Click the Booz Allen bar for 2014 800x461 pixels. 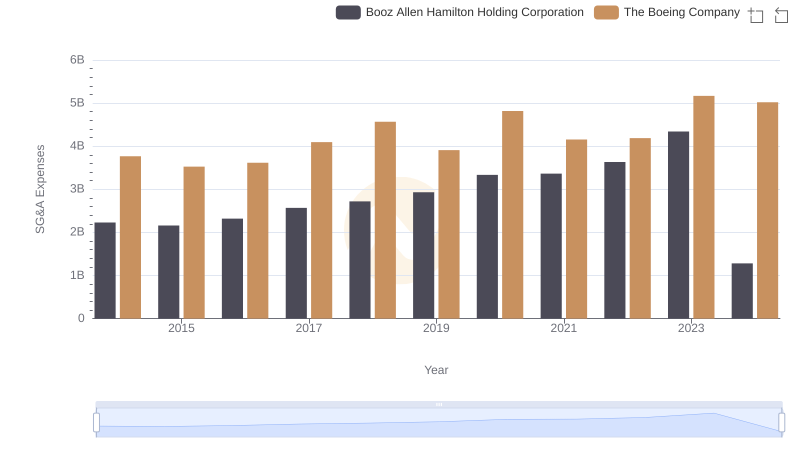105,270
